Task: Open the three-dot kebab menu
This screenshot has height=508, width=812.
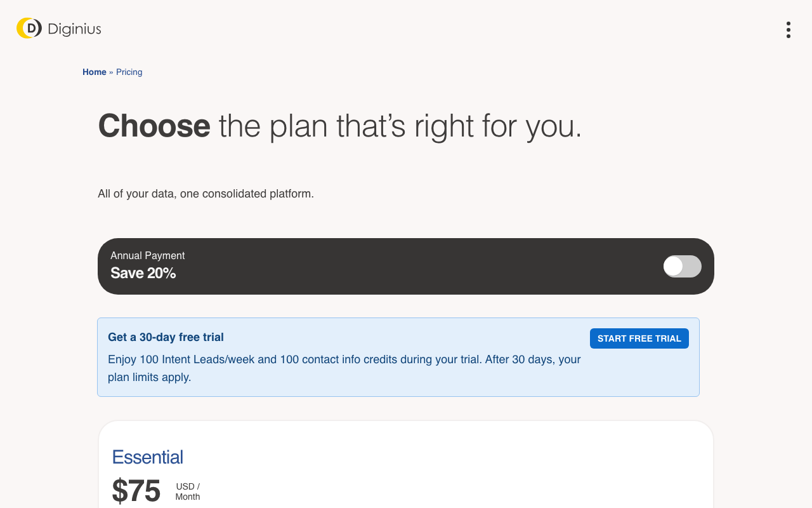Action: 788,30
